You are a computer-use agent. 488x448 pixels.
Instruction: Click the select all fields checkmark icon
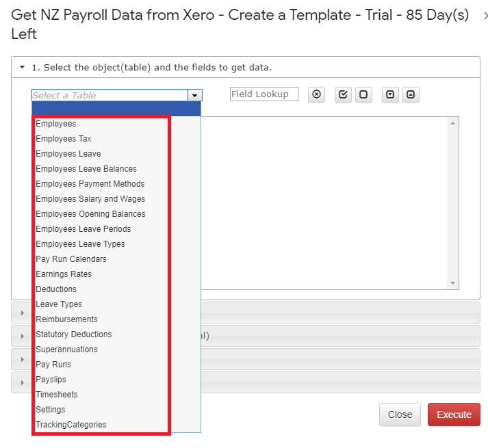tap(343, 94)
